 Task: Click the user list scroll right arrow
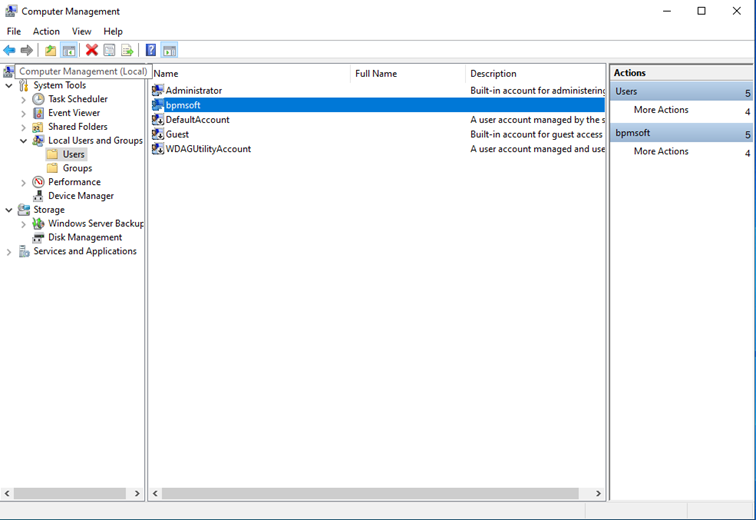(x=598, y=493)
